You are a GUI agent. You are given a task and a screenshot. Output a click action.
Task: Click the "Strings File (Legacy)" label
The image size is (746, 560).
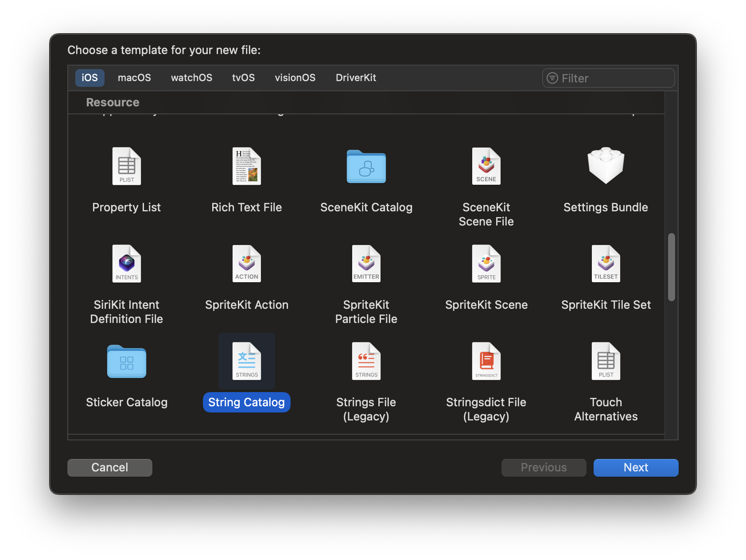[366, 409]
